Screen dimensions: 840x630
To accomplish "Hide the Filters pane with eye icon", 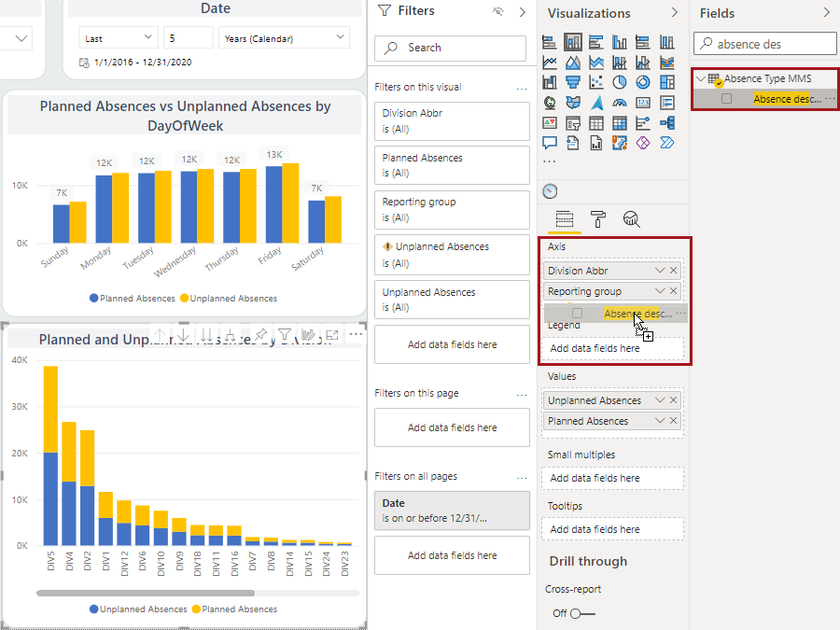I will (x=497, y=12).
